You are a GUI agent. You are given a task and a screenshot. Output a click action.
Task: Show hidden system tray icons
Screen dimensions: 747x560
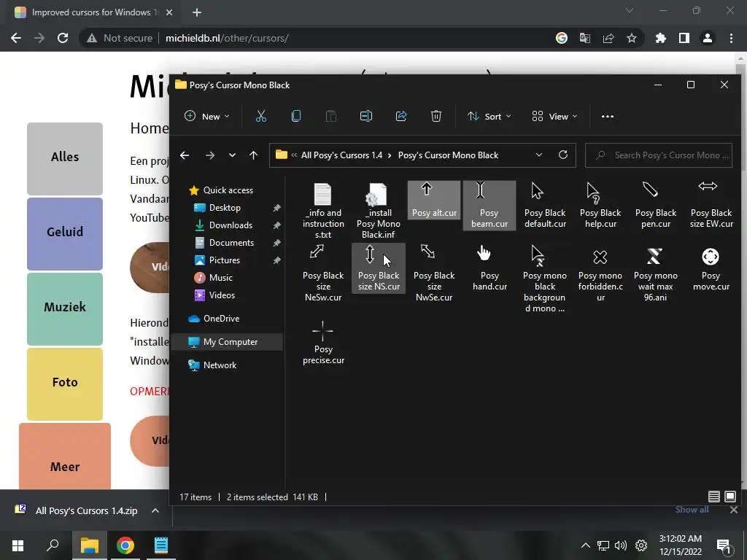[586, 545]
